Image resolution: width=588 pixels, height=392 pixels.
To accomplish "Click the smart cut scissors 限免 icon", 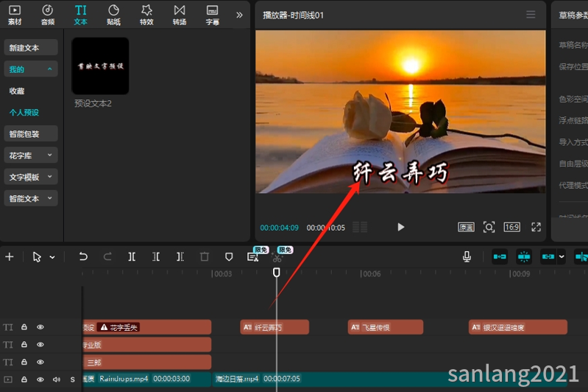I will point(277,258).
